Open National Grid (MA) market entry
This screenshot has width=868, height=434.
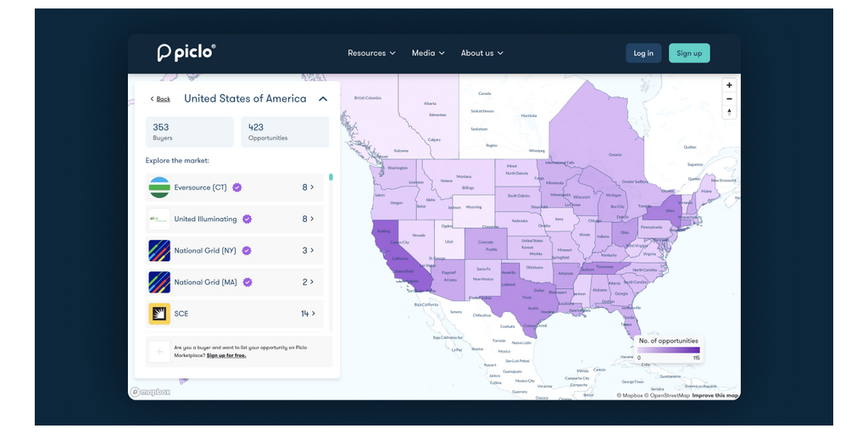pos(234,282)
